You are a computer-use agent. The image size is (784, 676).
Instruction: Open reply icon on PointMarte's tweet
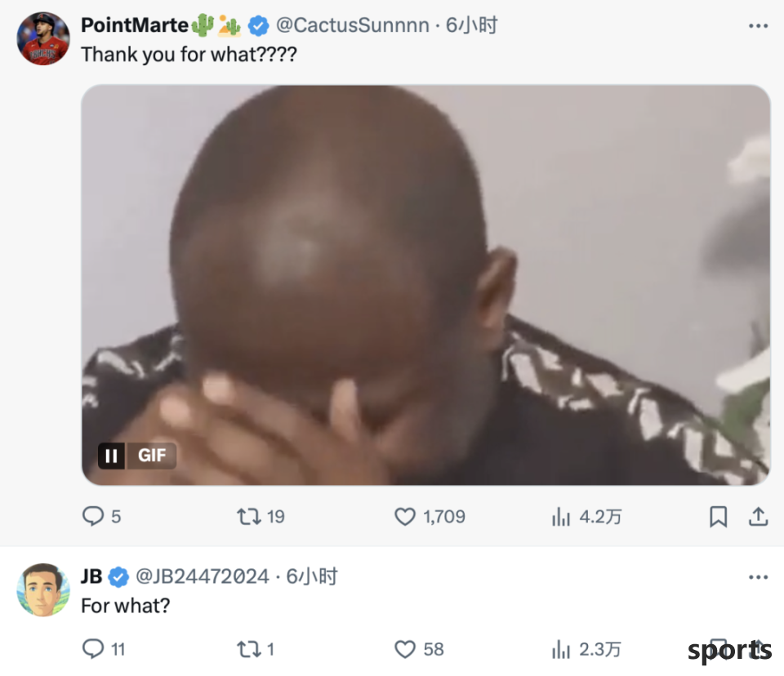[93, 516]
